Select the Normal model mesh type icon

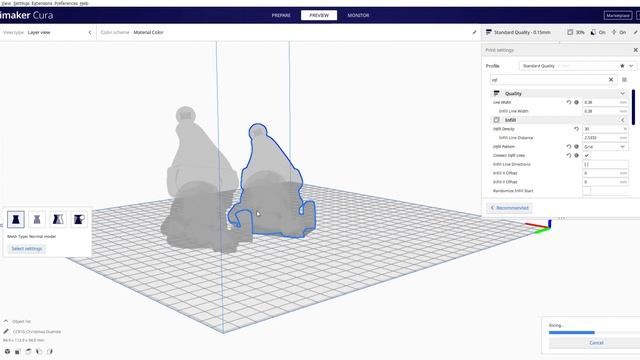click(16, 220)
